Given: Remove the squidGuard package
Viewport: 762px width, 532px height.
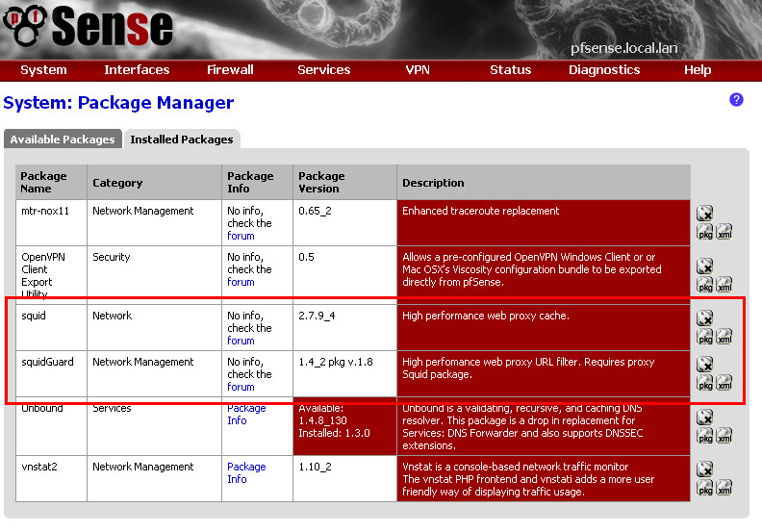Looking at the screenshot, I should (704, 364).
